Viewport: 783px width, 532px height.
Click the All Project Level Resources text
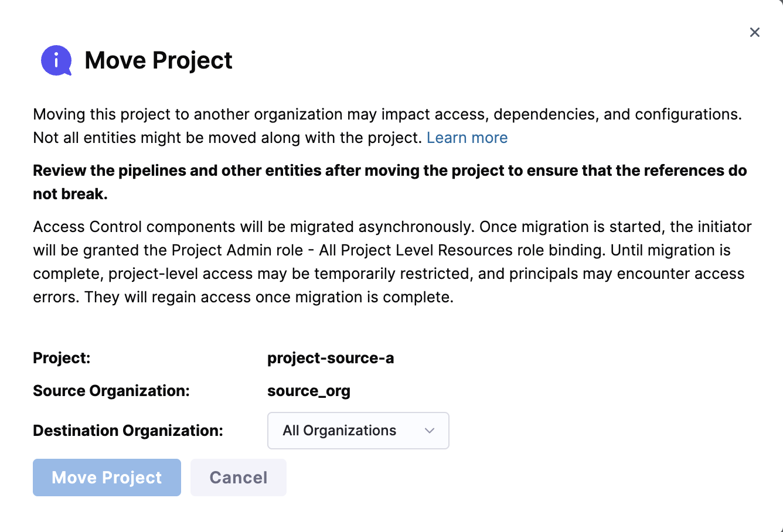416,250
